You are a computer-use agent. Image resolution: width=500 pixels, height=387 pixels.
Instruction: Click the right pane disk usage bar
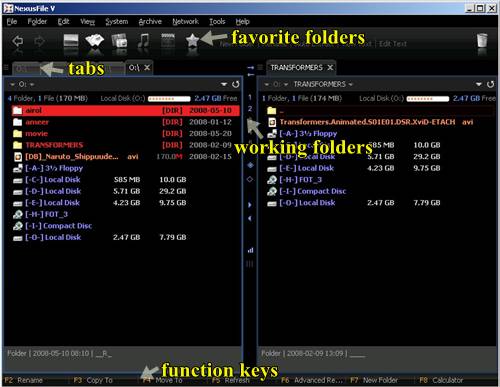click(x=428, y=99)
